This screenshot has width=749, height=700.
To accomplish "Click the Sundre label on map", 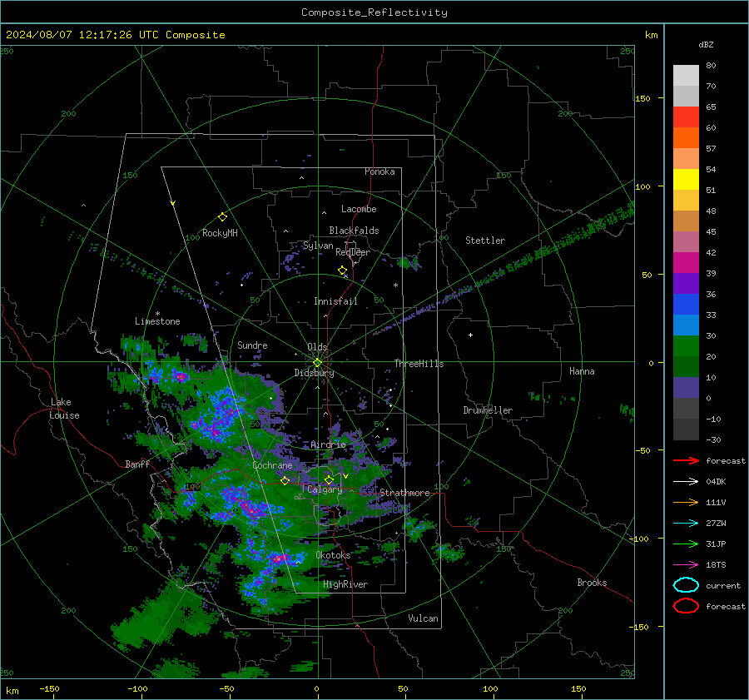I will 252,345.
